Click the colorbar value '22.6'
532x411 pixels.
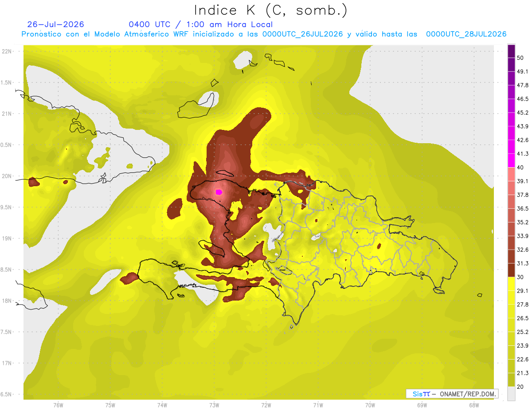point(523,359)
